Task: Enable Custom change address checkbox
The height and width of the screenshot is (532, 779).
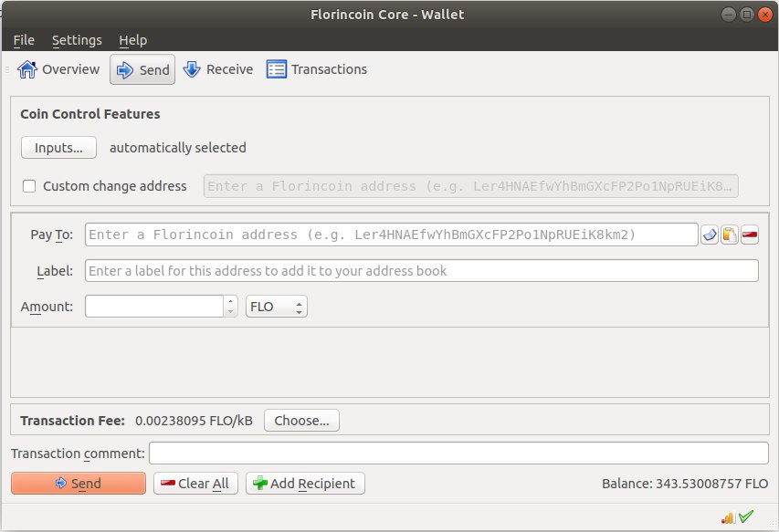Action: [x=29, y=186]
